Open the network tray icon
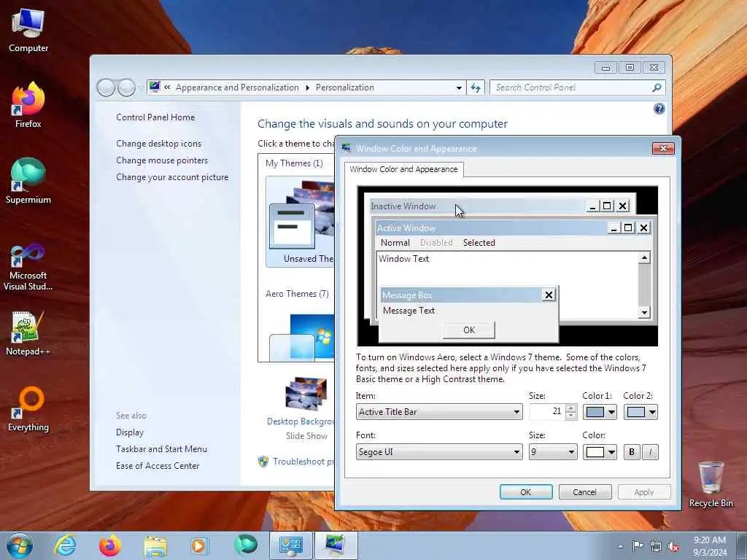The width and height of the screenshot is (747, 560). [x=656, y=546]
